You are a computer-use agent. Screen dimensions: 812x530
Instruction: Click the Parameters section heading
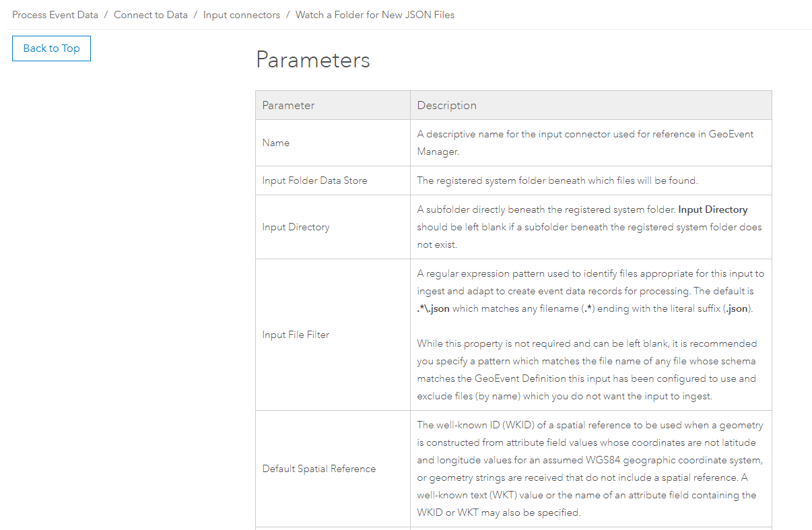click(x=313, y=60)
